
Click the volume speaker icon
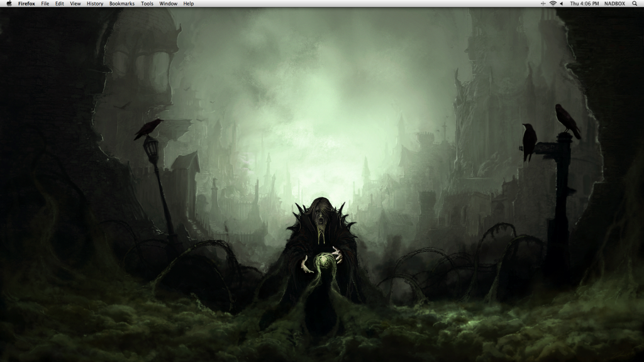tap(561, 4)
